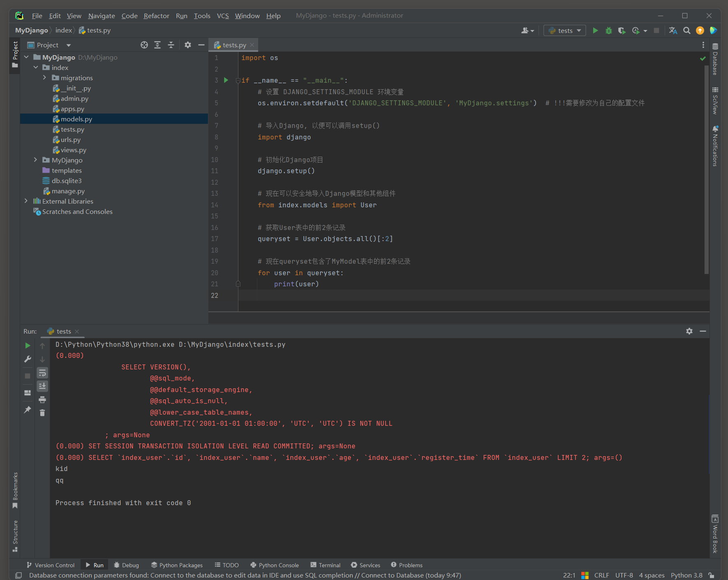Open the Python Packages tool window
Screen dimensions: 728x580
coord(177,565)
